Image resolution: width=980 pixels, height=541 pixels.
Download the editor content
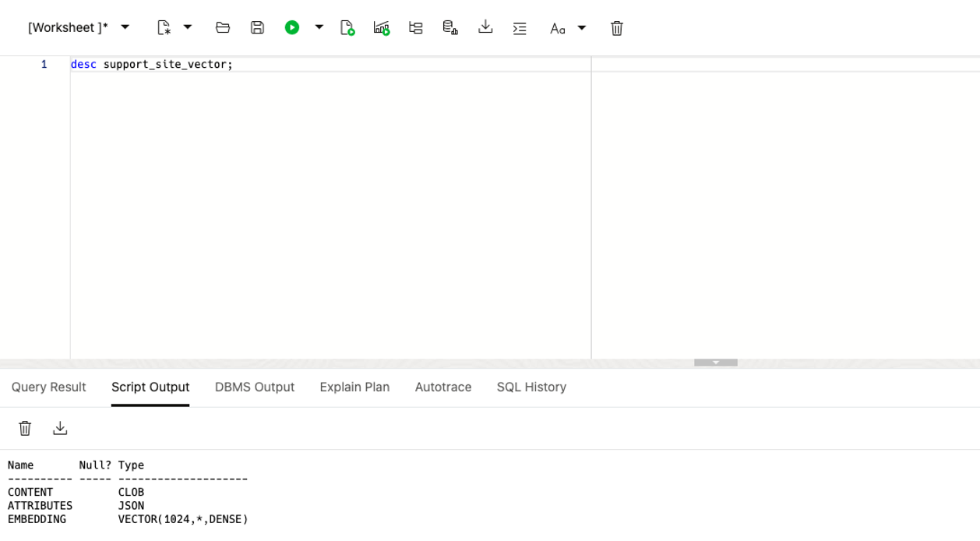[485, 27]
